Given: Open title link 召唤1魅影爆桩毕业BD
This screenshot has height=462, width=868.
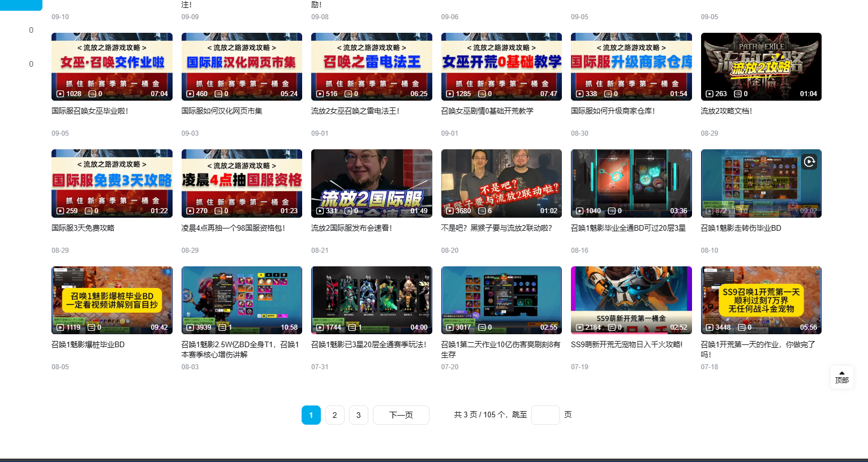Looking at the screenshot, I should pyautogui.click(x=88, y=344).
